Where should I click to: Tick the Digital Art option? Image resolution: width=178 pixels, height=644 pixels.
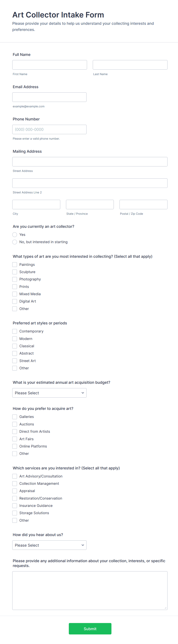coord(15,301)
